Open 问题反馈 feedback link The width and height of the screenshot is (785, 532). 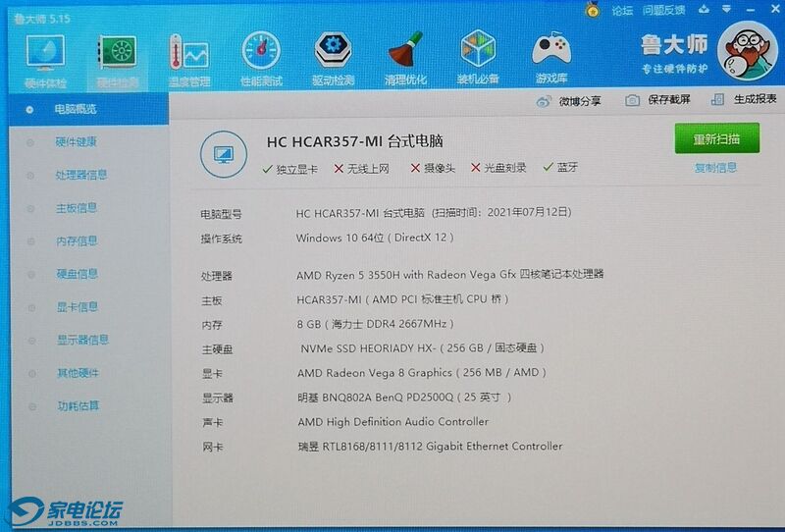click(664, 10)
